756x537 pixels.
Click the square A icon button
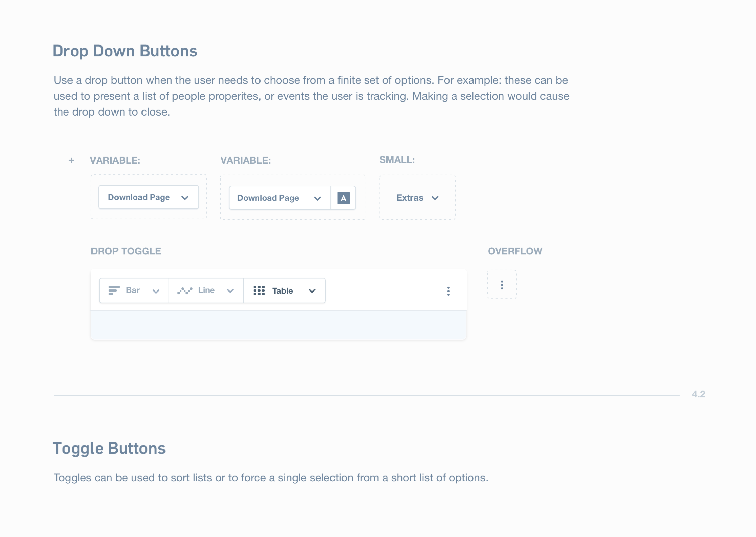(343, 198)
